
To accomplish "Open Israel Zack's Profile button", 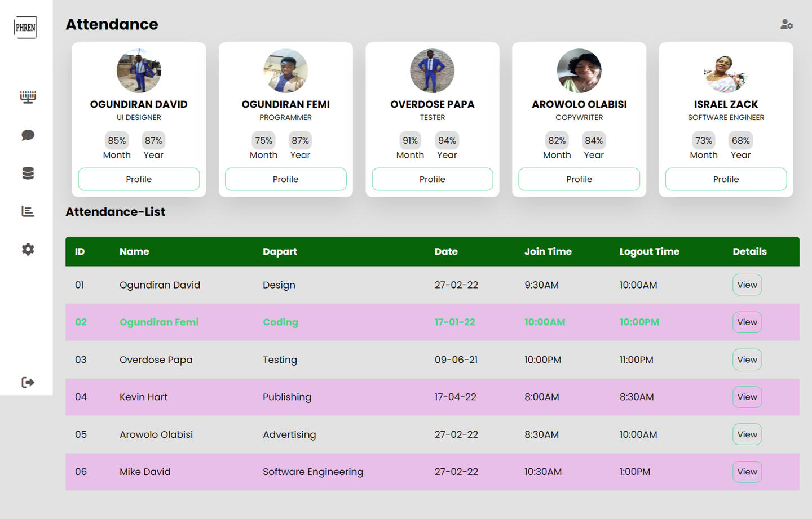I will (x=726, y=179).
